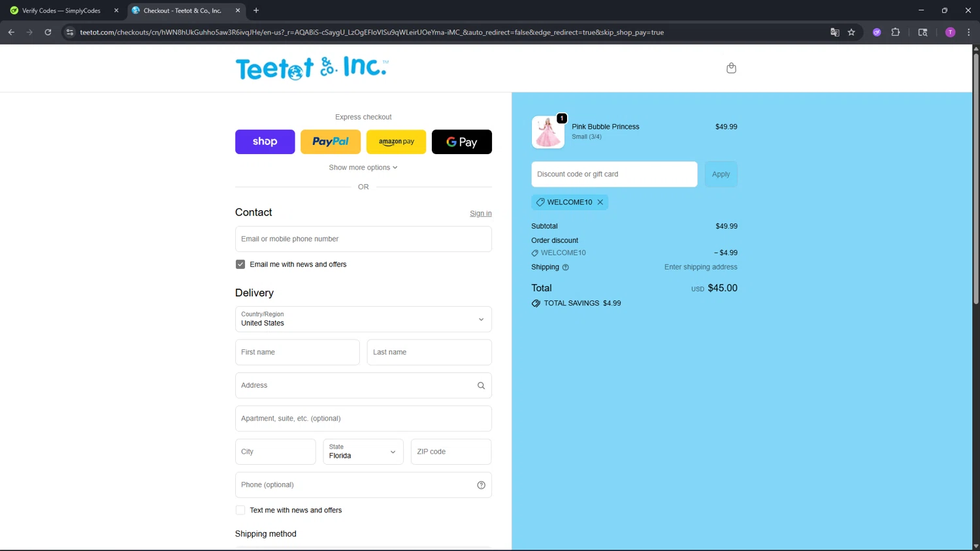Open the shopping cart bag icon
This screenshot has height=551, width=980.
731,68
